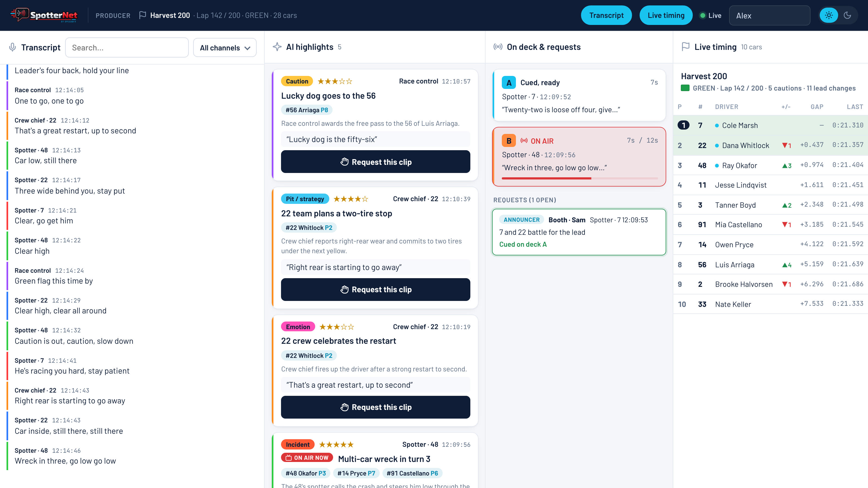The image size is (868, 488).
Task: Click the five-star rating on Incident card
Action: [336, 444]
